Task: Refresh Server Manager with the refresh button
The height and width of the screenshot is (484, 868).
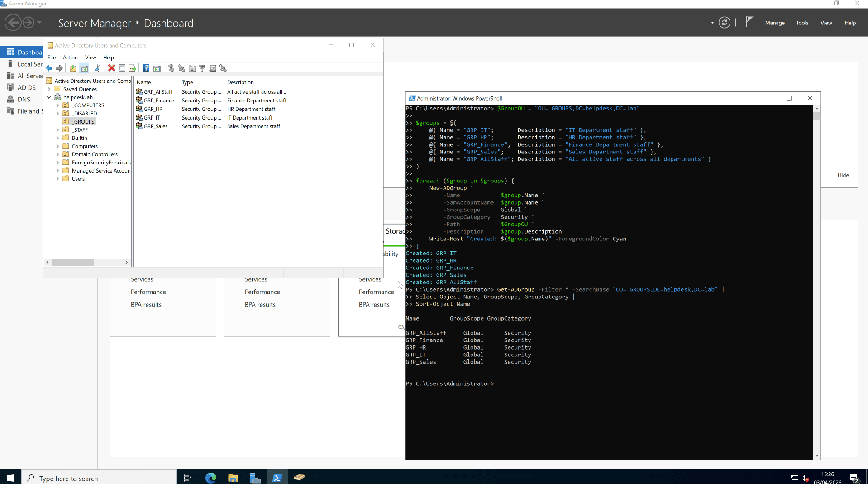Action: 725,22
